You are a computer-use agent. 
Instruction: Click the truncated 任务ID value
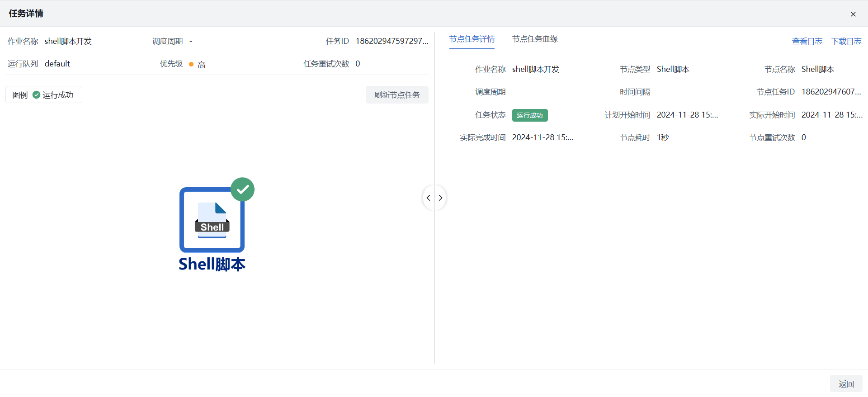click(392, 41)
